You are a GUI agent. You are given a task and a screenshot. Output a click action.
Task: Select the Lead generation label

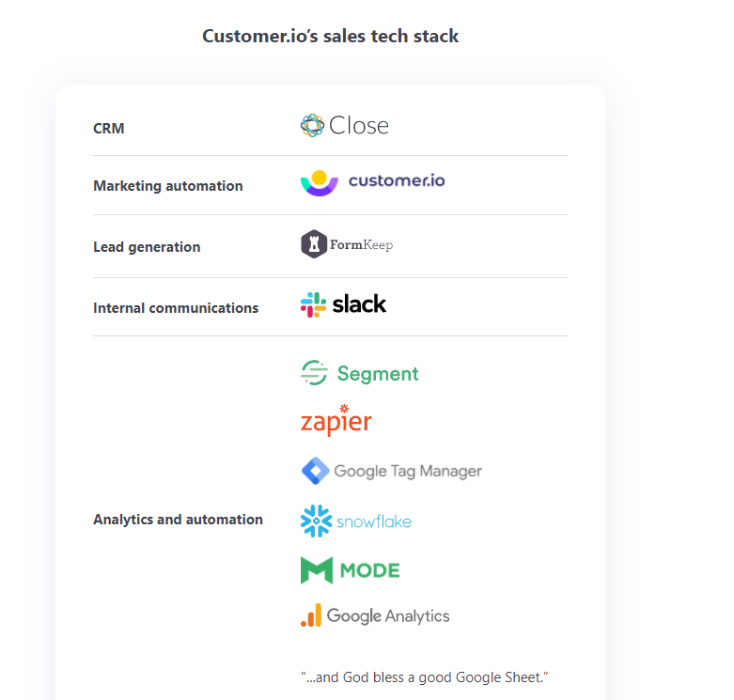click(x=147, y=247)
